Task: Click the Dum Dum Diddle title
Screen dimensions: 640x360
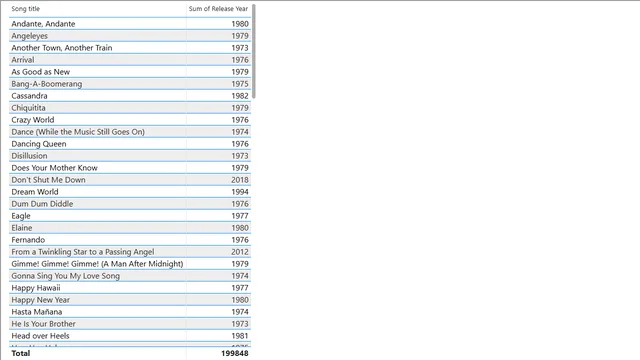Action: (42, 204)
